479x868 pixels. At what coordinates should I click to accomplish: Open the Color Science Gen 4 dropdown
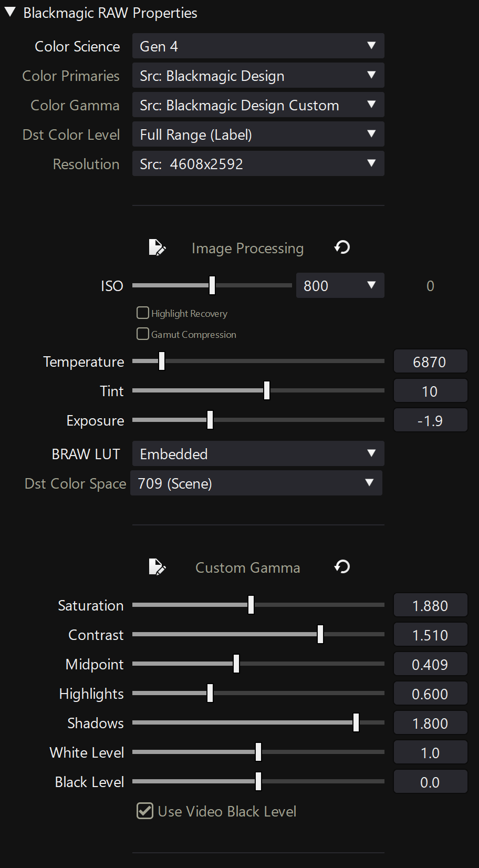258,46
